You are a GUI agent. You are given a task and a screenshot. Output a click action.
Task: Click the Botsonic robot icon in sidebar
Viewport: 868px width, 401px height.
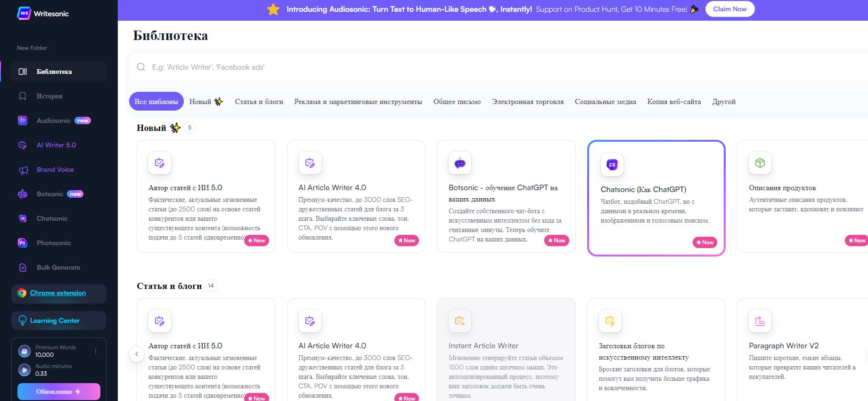(23, 194)
